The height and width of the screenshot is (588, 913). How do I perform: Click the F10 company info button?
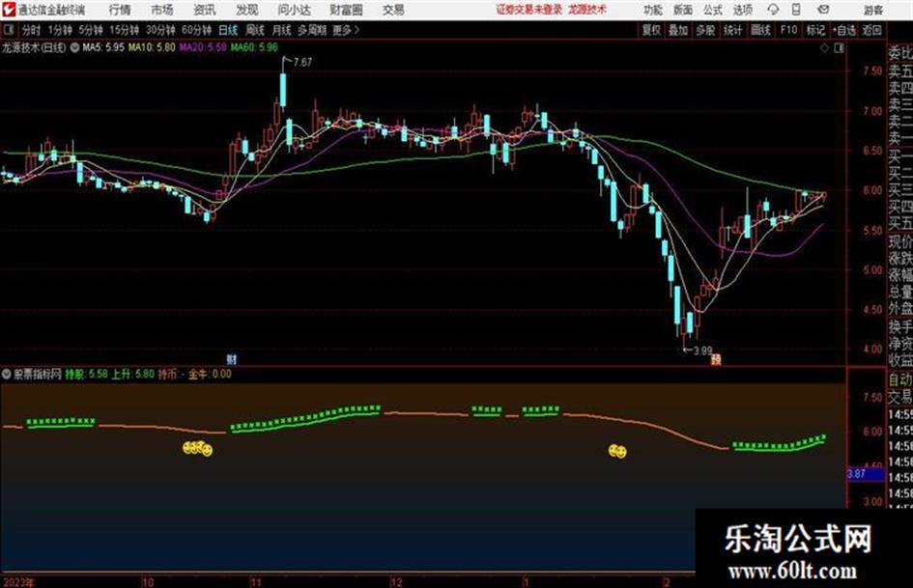pos(788,30)
